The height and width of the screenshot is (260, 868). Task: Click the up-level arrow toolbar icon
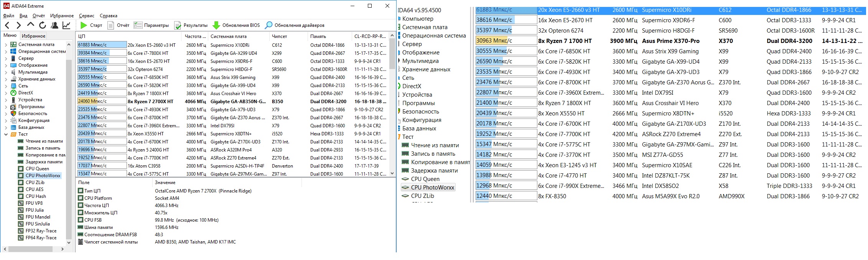coord(31,25)
